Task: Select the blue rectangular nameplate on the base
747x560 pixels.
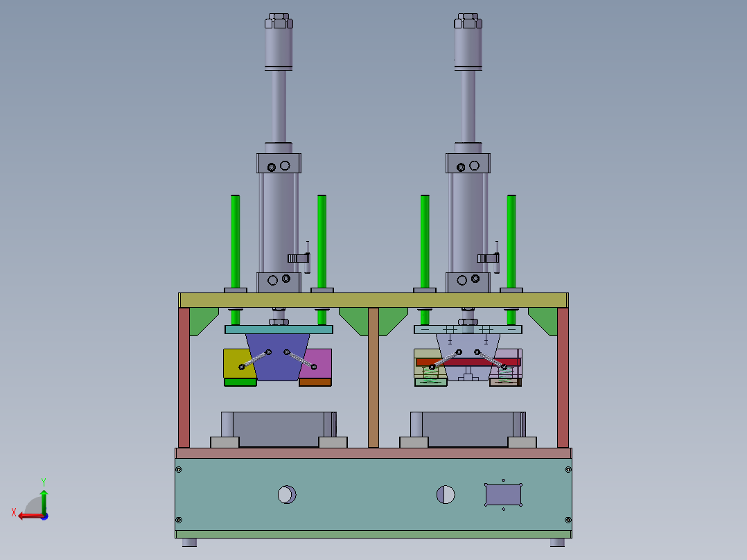Action: pyautogui.click(x=503, y=495)
